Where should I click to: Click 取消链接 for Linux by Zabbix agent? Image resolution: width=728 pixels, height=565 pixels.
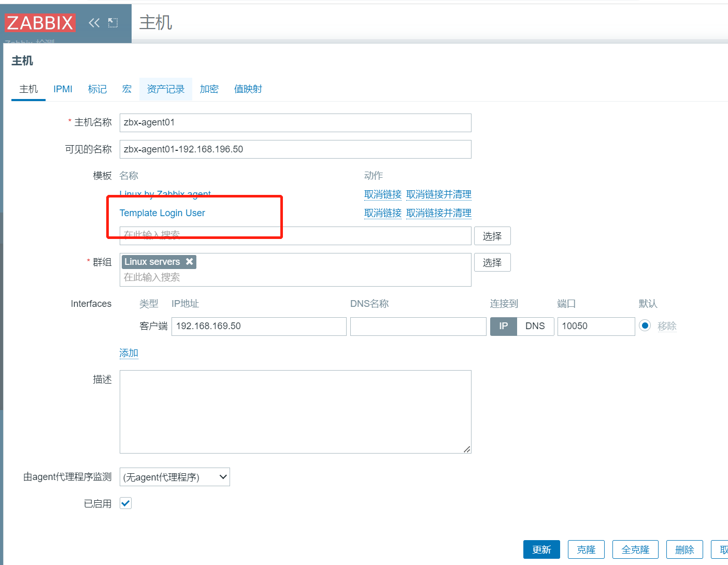[383, 194]
